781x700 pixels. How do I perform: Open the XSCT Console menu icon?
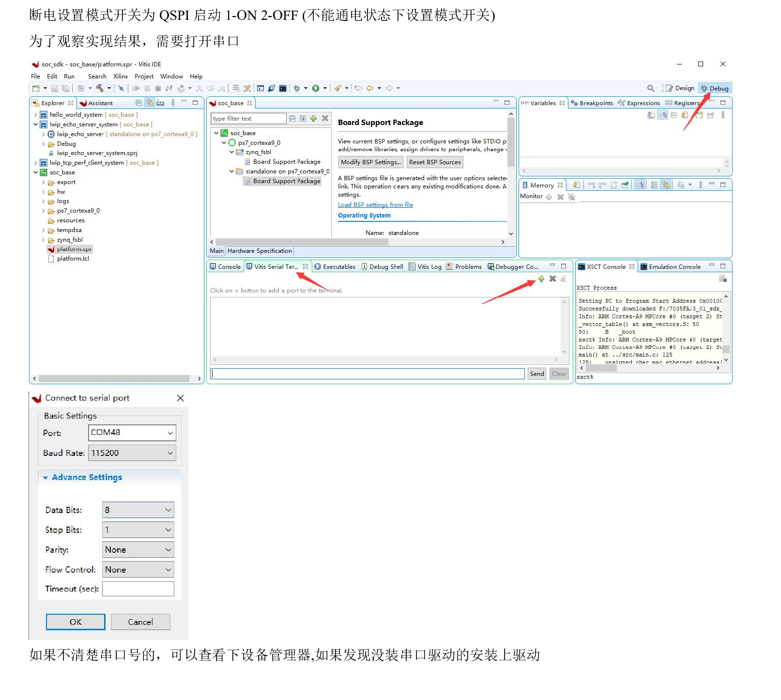[x=723, y=279]
